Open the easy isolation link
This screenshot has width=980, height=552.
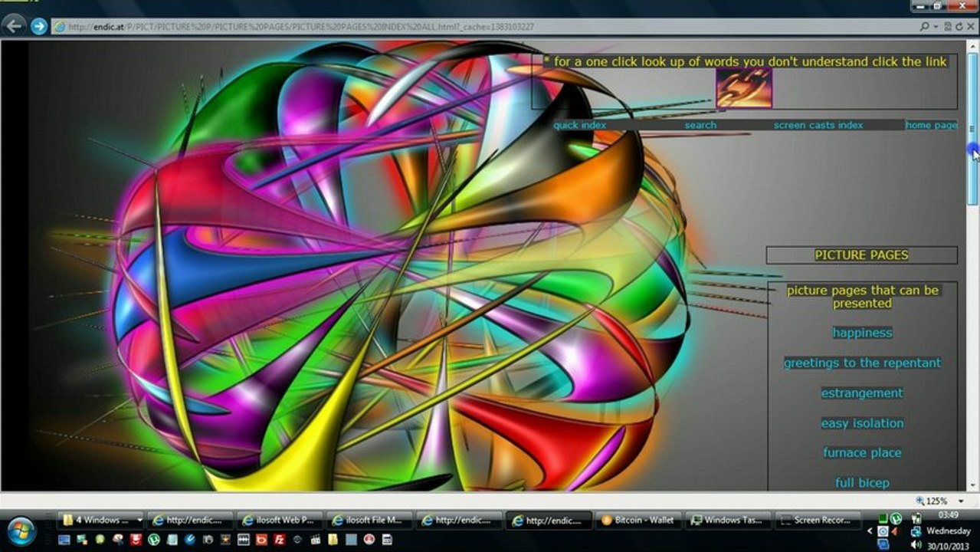click(862, 423)
